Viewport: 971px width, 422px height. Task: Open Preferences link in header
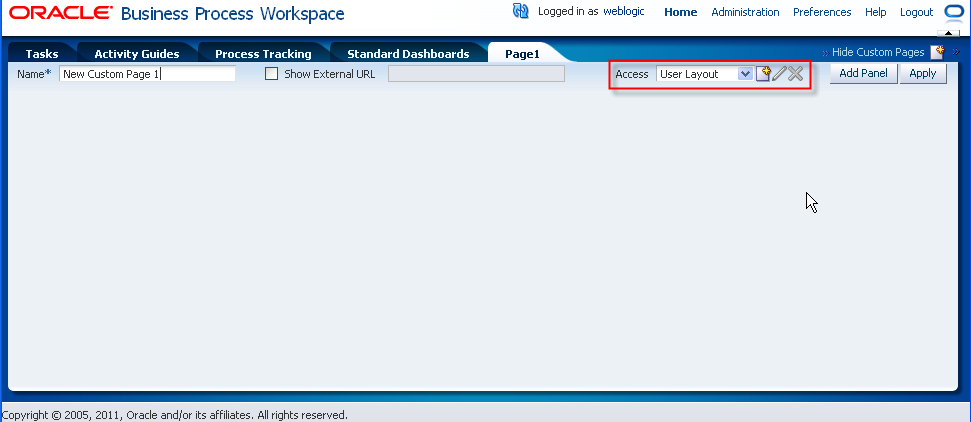[x=822, y=12]
